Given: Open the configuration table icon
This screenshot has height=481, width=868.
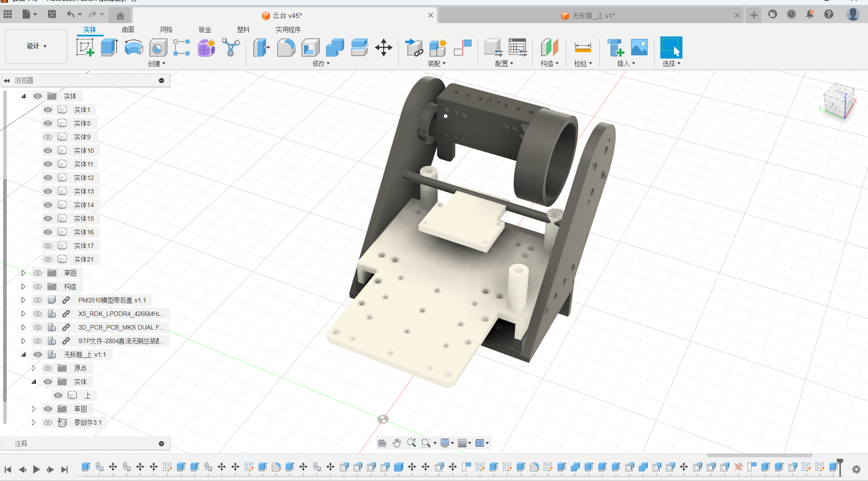Looking at the screenshot, I should pyautogui.click(x=517, y=47).
